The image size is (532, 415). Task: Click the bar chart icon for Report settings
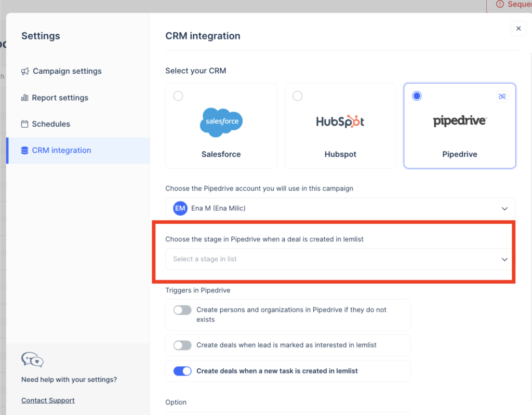[24, 98]
